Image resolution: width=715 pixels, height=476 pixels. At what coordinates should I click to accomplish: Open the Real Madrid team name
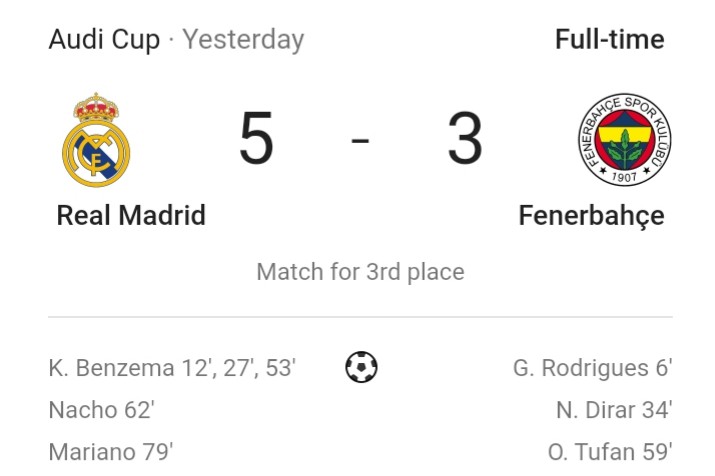point(131,215)
